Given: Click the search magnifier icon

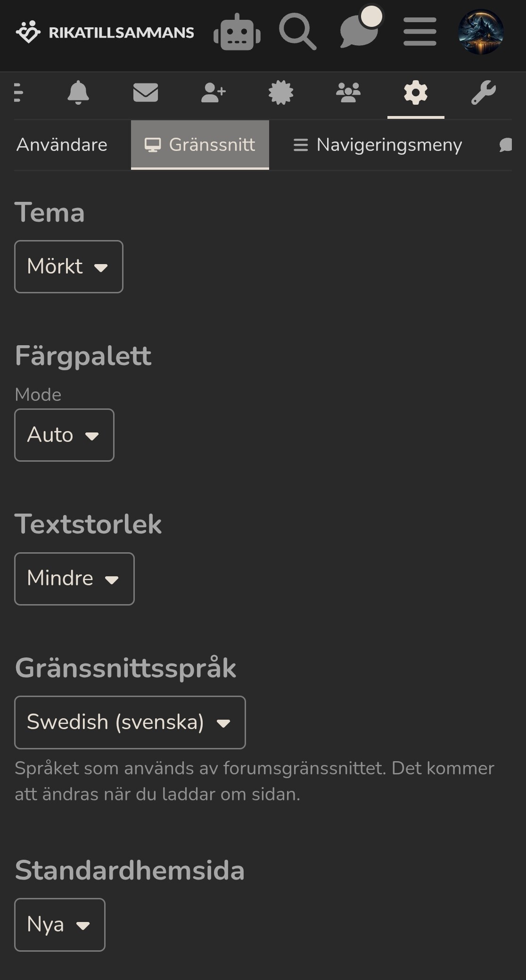Looking at the screenshot, I should click(x=297, y=32).
